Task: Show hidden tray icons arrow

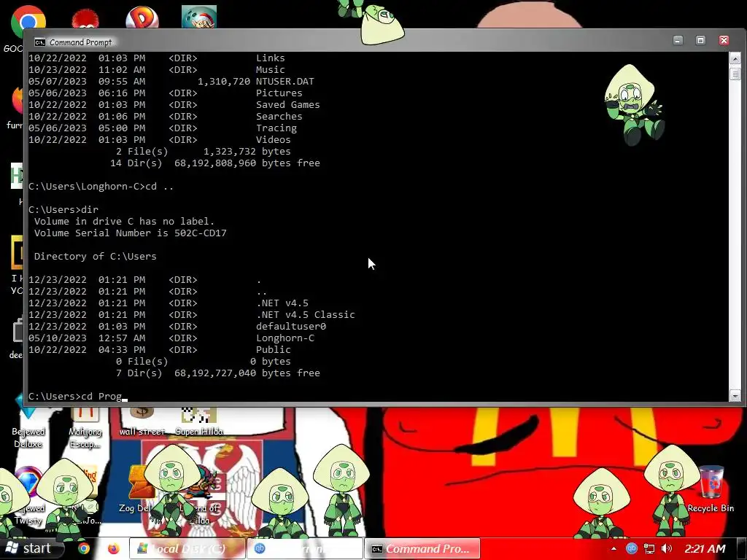Action: (x=613, y=549)
